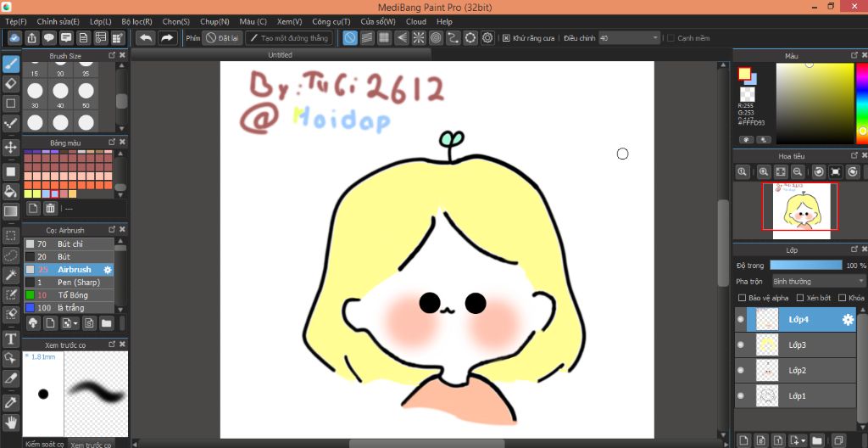The width and height of the screenshot is (868, 448).
Task: Detach the Lớp layers panel
Action: [x=854, y=250]
